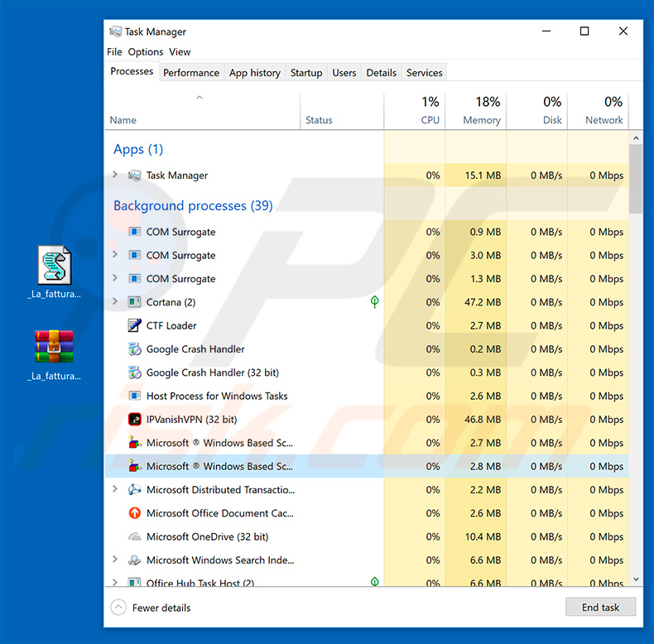Open the File menu

click(x=114, y=51)
